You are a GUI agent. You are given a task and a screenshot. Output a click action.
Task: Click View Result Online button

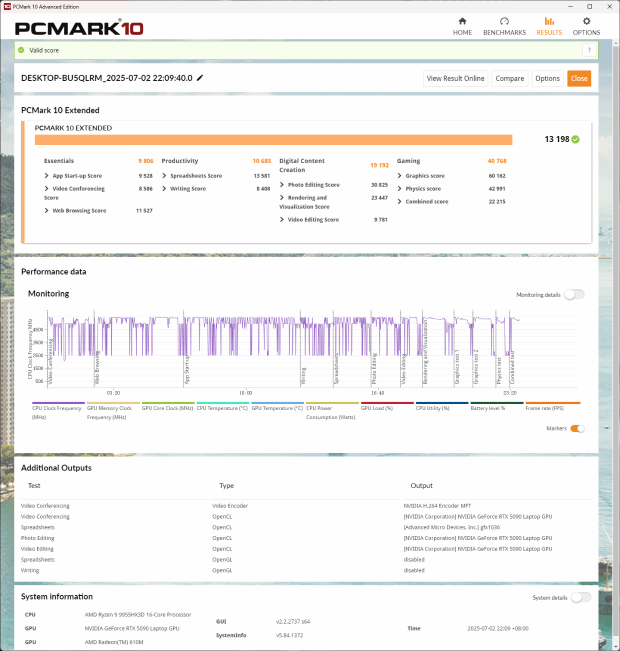pos(456,78)
